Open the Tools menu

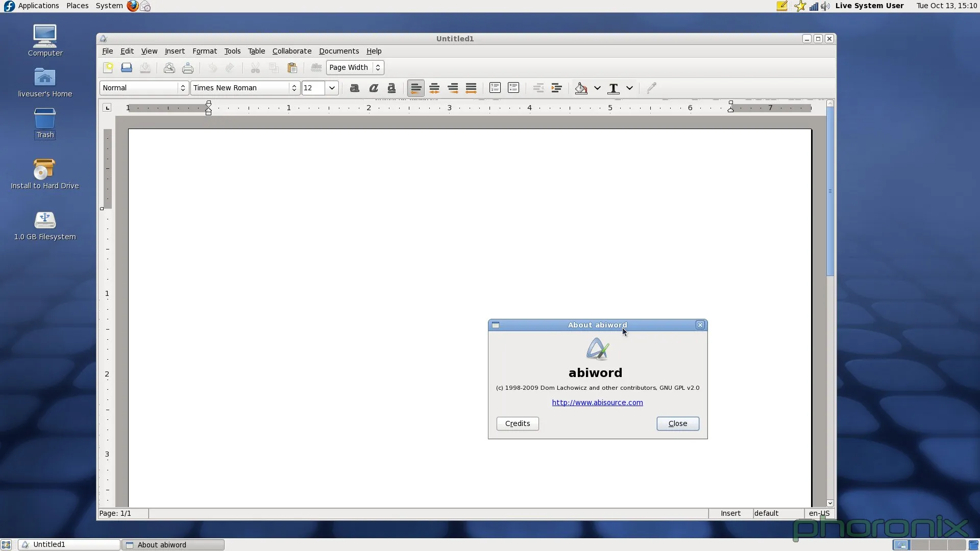pos(232,51)
